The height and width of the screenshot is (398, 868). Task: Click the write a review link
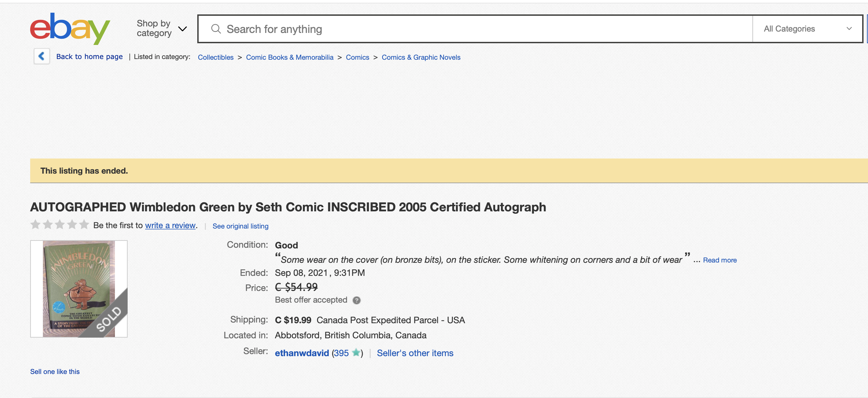click(x=170, y=225)
